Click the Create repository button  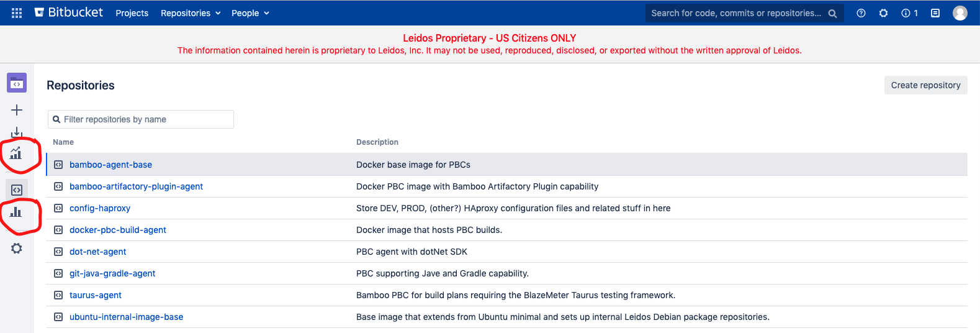[925, 85]
